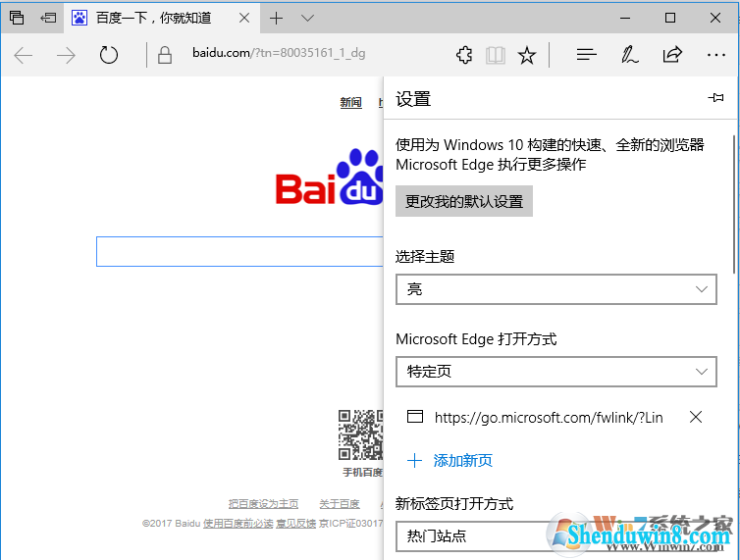Open the 选择主题 dropdown showing 亮
This screenshot has width=740, height=560.
(x=555, y=289)
